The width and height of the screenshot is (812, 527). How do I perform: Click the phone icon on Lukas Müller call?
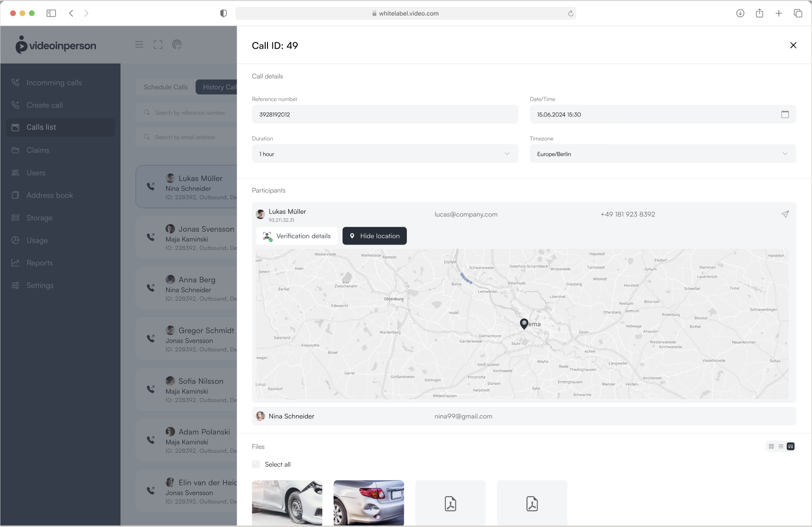click(x=151, y=186)
